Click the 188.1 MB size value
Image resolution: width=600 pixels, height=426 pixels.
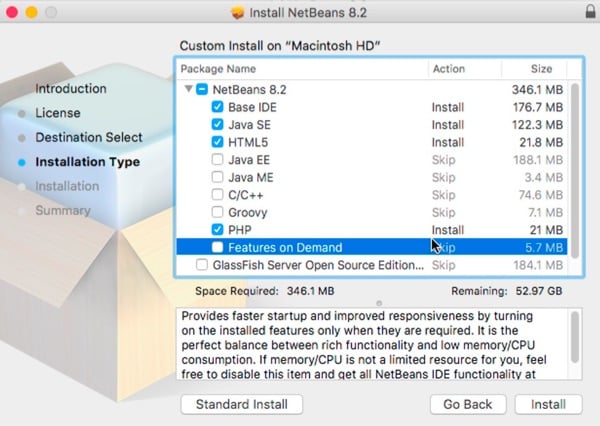538,160
